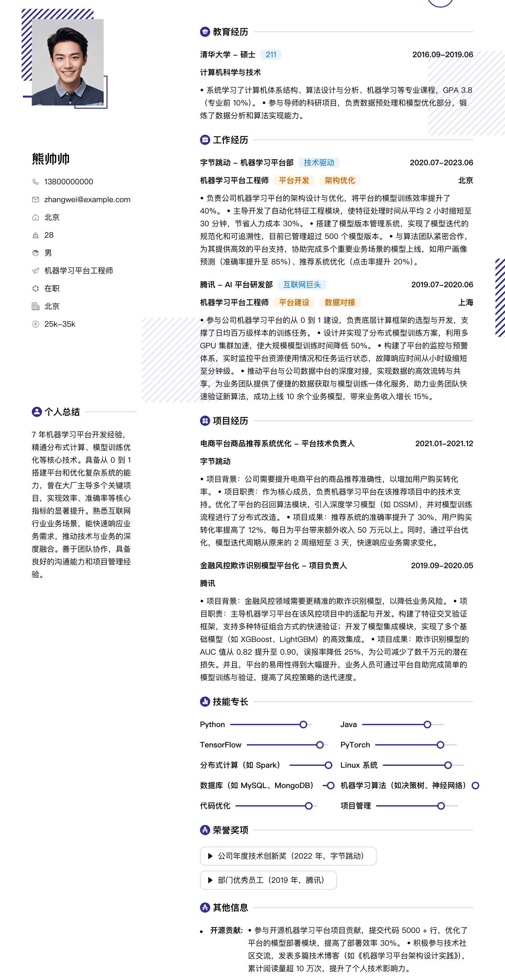Click the 工作经历 section heading
The height and width of the screenshot is (980, 505).
point(231,140)
